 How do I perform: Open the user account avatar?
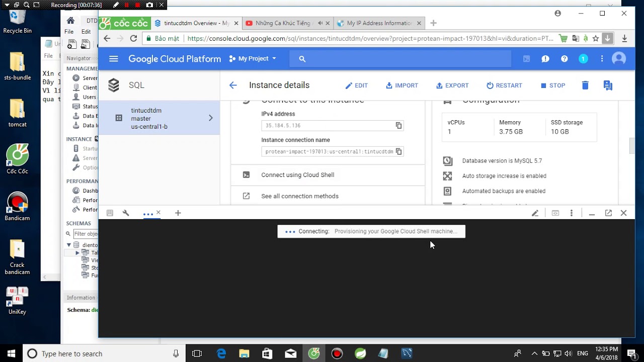point(619,59)
